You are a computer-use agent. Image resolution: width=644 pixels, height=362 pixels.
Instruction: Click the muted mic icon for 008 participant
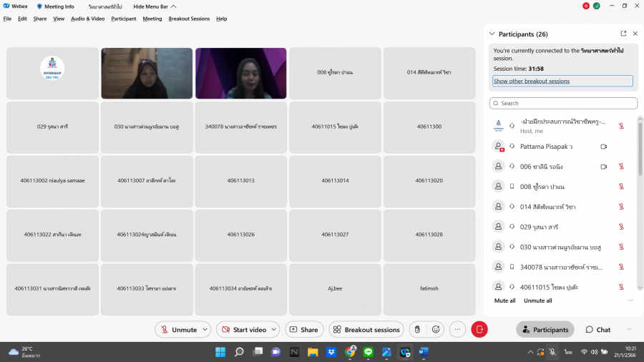click(x=621, y=187)
